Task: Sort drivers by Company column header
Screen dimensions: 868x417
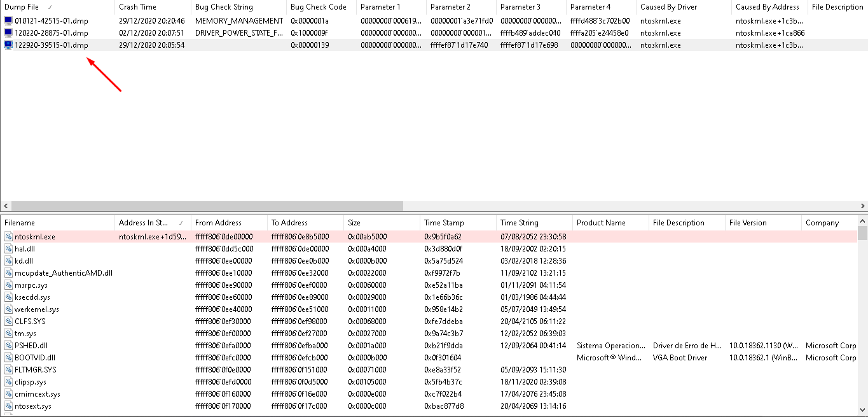Action: pyautogui.click(x=829, y=223)
